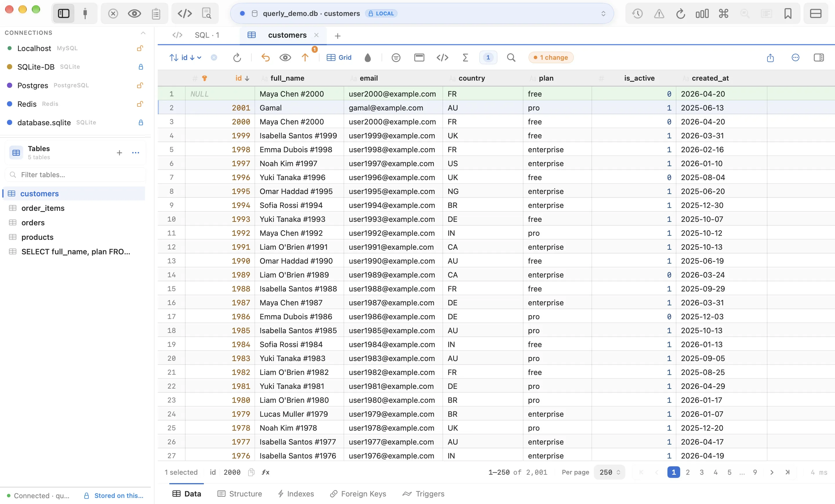The image size is (835, 504).
Task: Click the sigma aggregate icon
Action: click(x=465, y=57)
